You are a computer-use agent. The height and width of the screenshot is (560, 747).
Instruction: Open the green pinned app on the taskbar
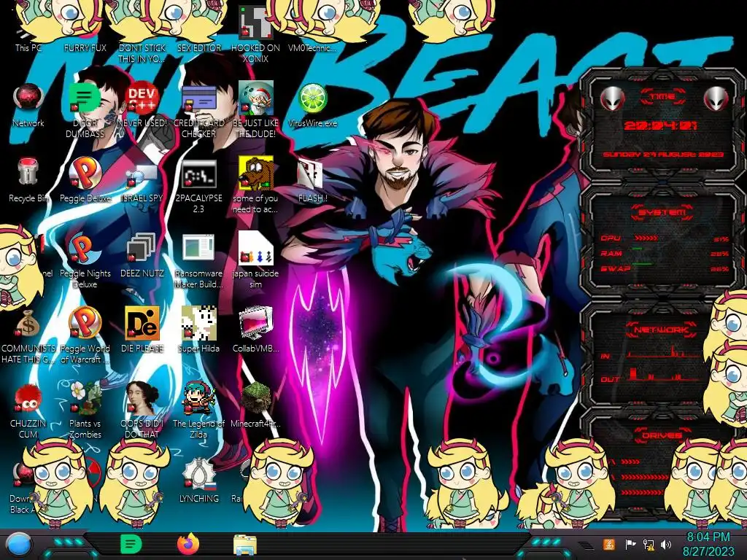pos(131,544)
